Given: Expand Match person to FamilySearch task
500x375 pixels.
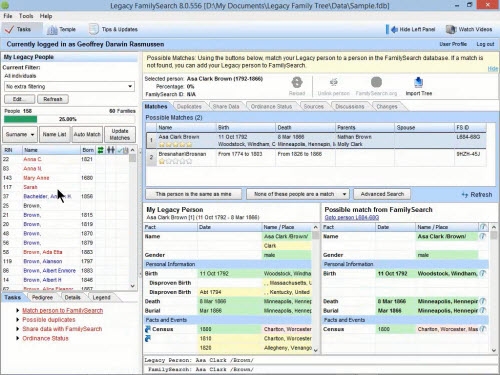Looking at the screenshot, I should click(x=17, y=310).
